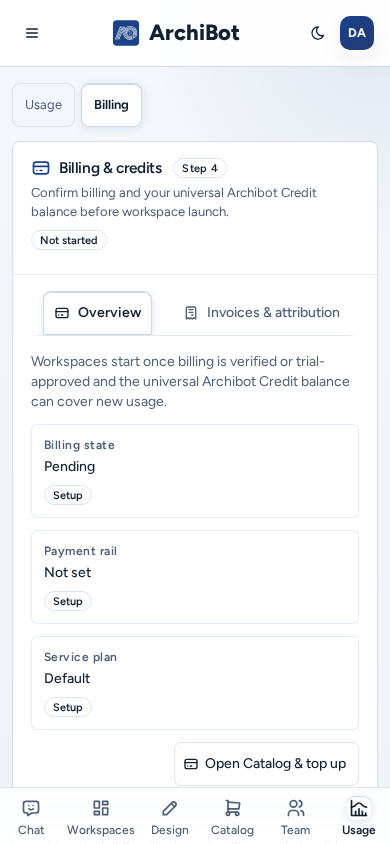Open Design in bottom navigation
Image resolution: width=390 pixels, height=844 pixels.
tap(169, 817)
